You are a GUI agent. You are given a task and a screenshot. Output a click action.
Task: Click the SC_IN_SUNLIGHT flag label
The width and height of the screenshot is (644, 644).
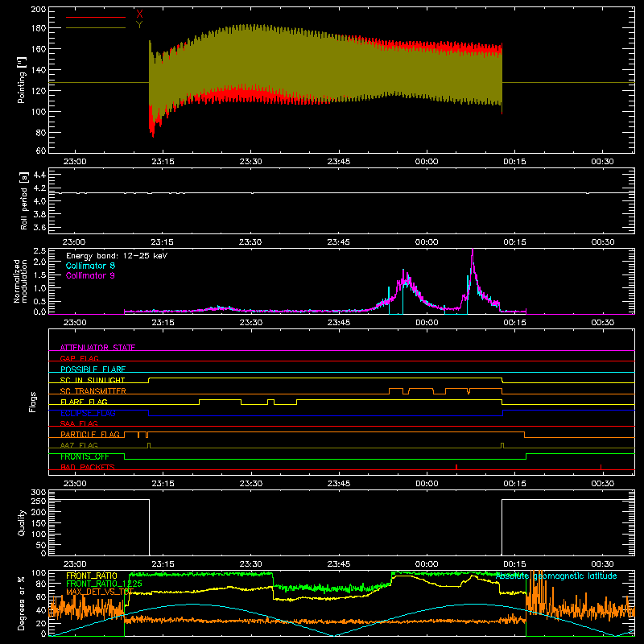click(x=93, y=380)
